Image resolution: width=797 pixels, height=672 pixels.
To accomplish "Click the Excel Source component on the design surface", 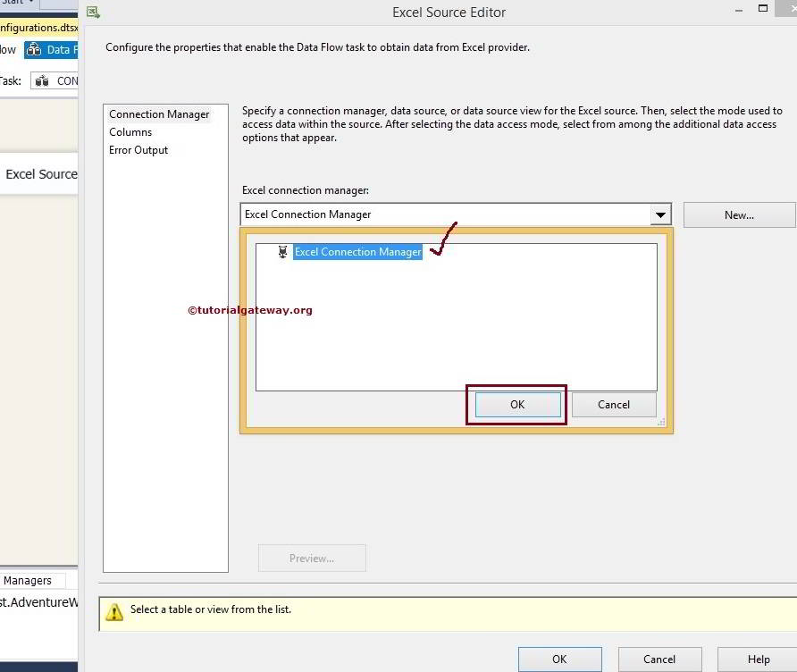I will click(39, 174).
